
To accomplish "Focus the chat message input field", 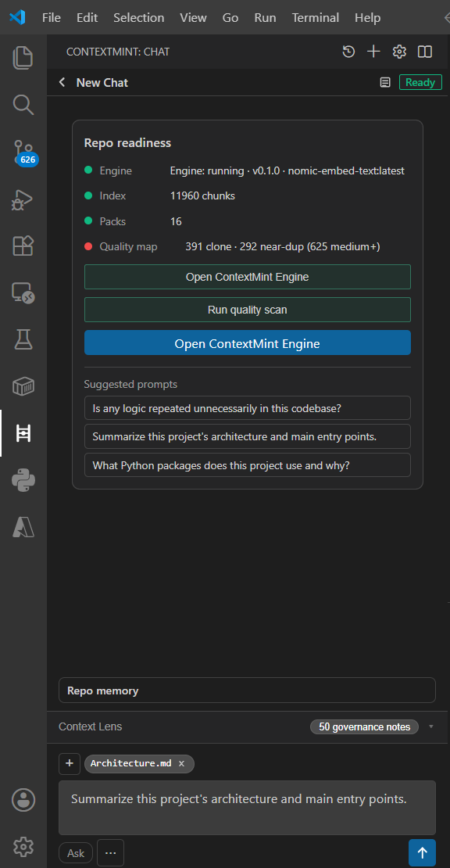I will pos(247,808).
